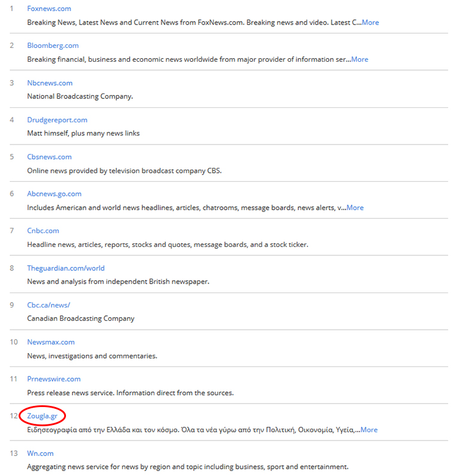Open Drudgereport.com from the list
Image resolution: width=462 pixels, height=476 pixels.
pyautogui.click(x=57, y=120)
